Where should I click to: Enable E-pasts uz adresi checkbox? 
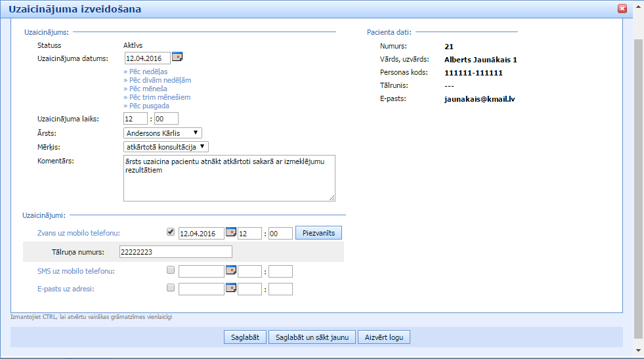tap(171, 288)
